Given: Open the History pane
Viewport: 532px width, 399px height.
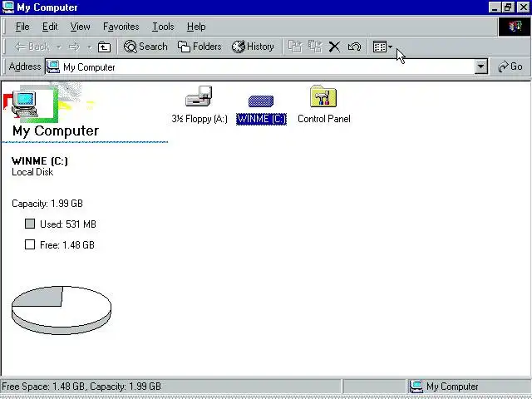Looking at the screenshot, I should pyautogui.click(x=253, y=47).
